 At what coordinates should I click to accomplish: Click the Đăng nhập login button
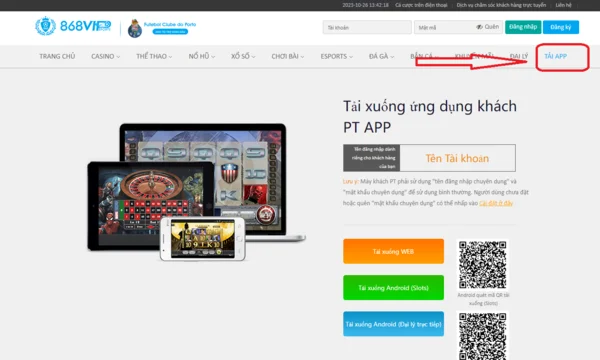(x=523, y=27)
